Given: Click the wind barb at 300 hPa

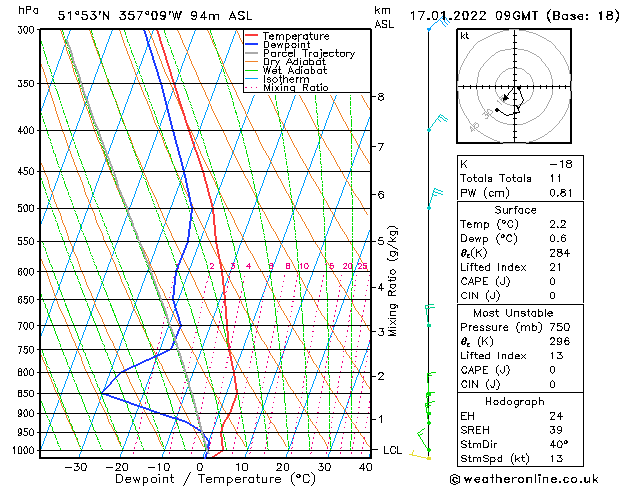Looking at the screenshot, I should (439, 23).
